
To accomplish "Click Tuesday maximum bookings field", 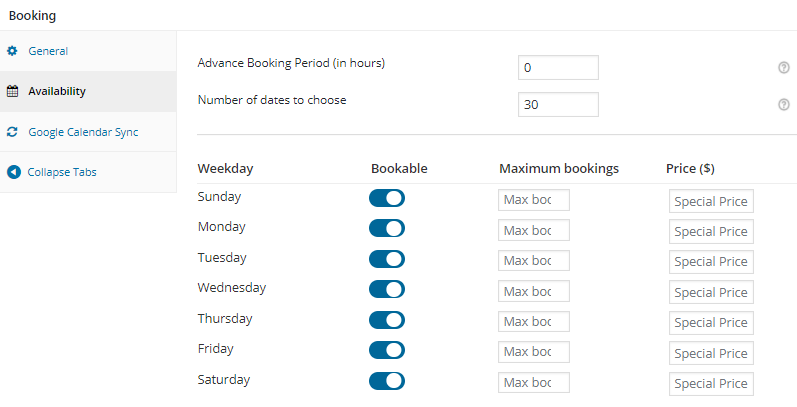I will coord(534,261).
